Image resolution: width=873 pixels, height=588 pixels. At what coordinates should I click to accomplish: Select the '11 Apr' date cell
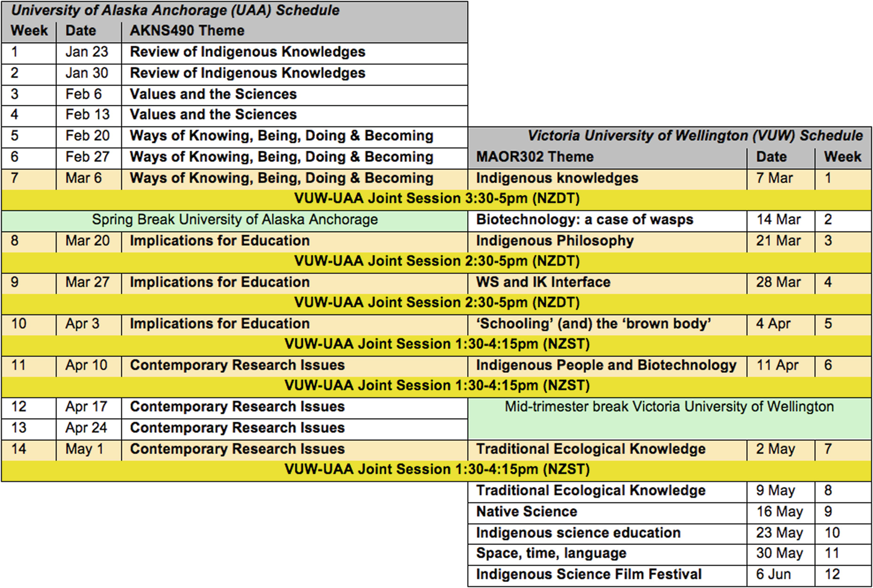[x=780, y=366]
